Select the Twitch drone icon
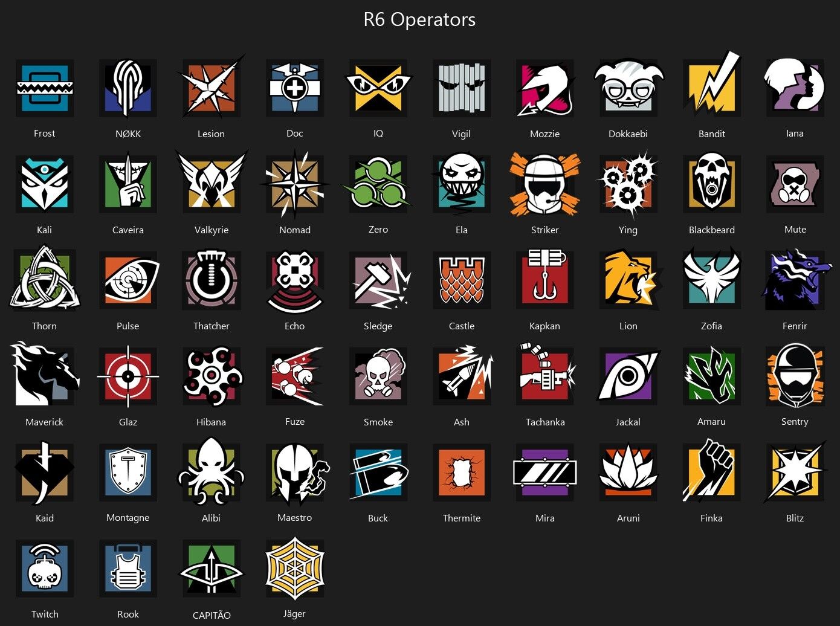The width and height of the screenshot is (840, 626). tap(45, 568)
